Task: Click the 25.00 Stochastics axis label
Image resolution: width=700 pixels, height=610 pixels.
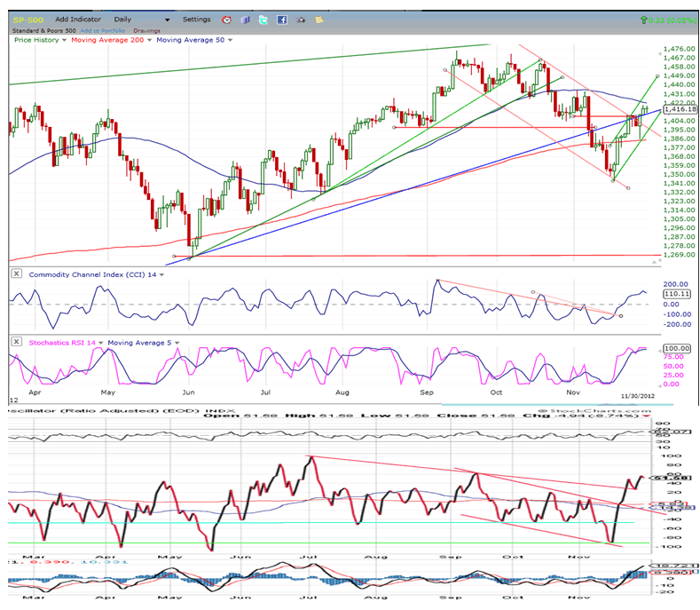Action: pyautogui.click(x=673, y=375)
